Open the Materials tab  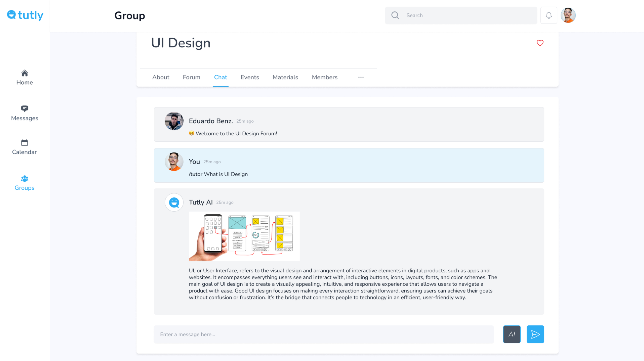coord(285,77)
